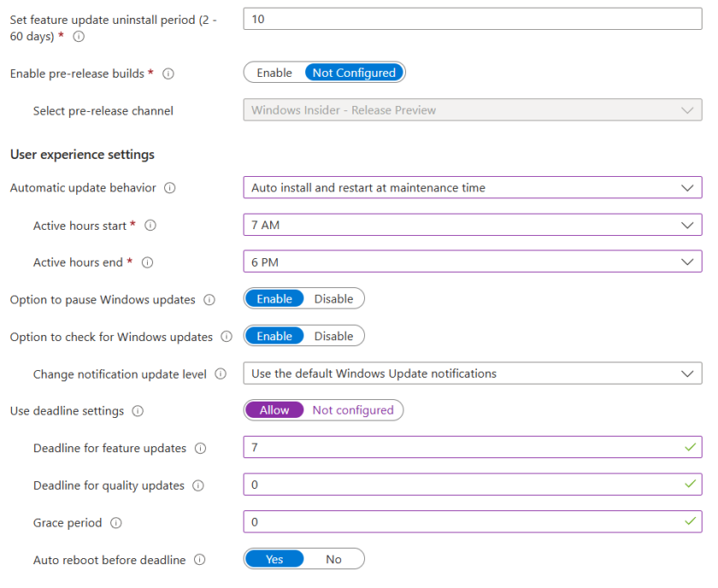Screen dimensions: 718x588
Task: Click info icon beside Auto reboot before deadline
Action: pos(200,561)
